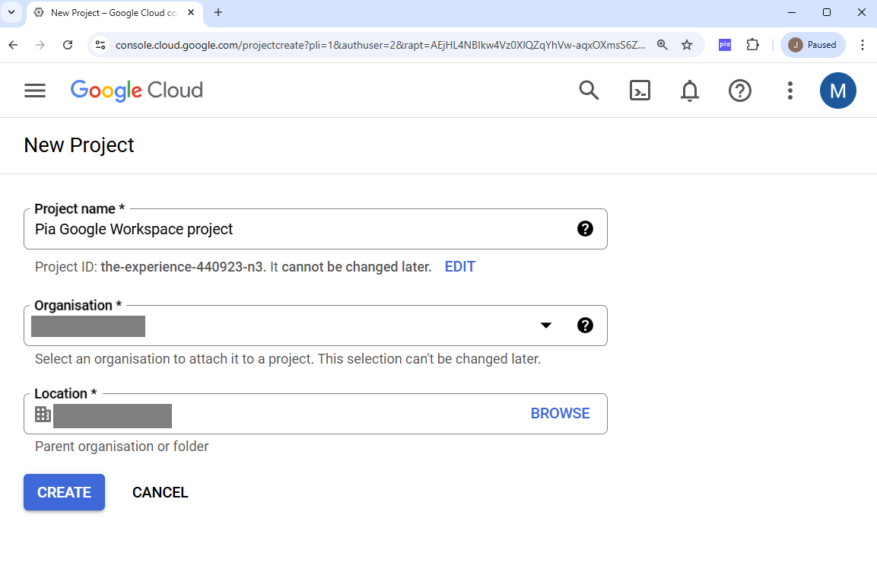Open the M account avatar
Image resolution: width=877 pixels, height=588 pixels.
(837, 90)
